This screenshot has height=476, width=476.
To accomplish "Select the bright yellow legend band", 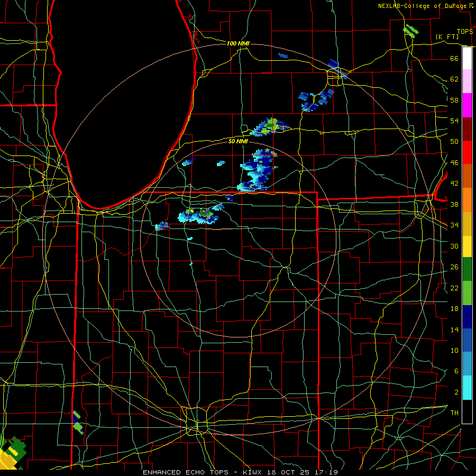I will 467,246.
